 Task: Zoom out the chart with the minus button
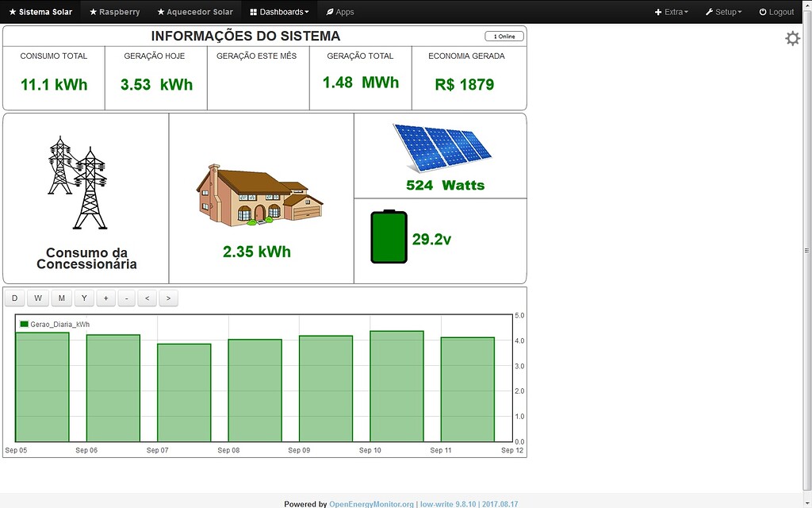click(127, 298)
